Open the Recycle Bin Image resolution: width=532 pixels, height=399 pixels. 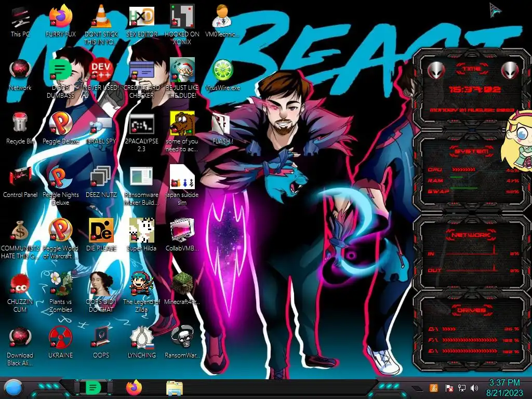click(x=20, y=129)
